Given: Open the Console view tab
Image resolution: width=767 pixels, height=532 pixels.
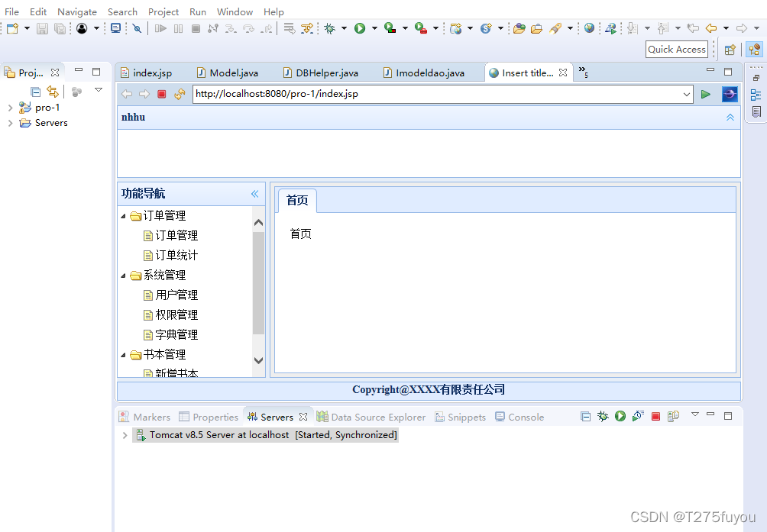Looking at the screenshot, I should pos(519,418).
